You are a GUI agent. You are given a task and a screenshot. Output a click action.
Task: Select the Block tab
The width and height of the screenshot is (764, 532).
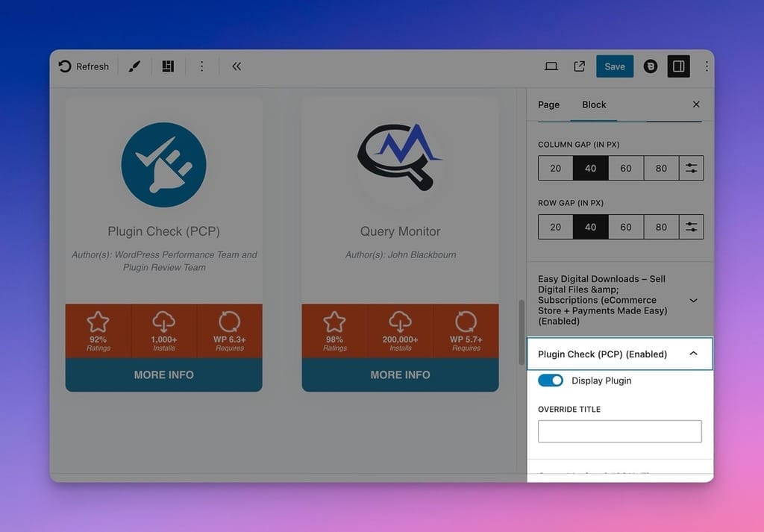(x=594, y=104)
